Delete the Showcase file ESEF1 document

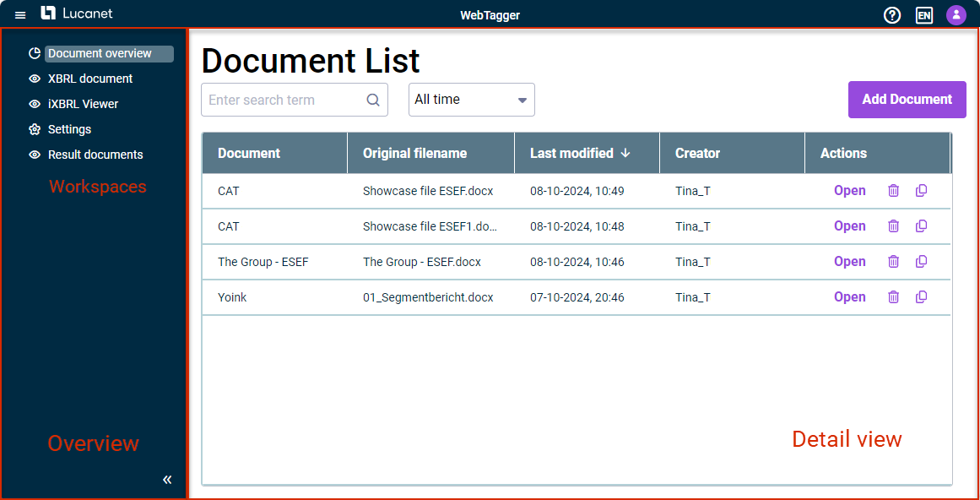coord(894,226)
